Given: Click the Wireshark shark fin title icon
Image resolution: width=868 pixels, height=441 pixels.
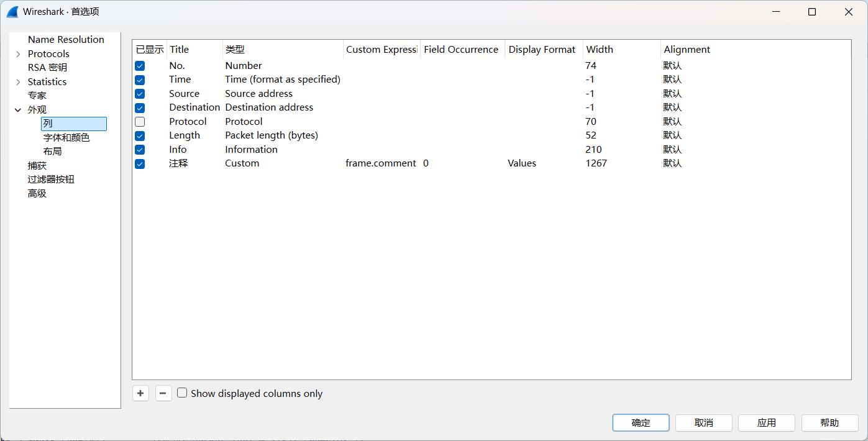Looking at the screenshot, I should [x=12, y=12].
